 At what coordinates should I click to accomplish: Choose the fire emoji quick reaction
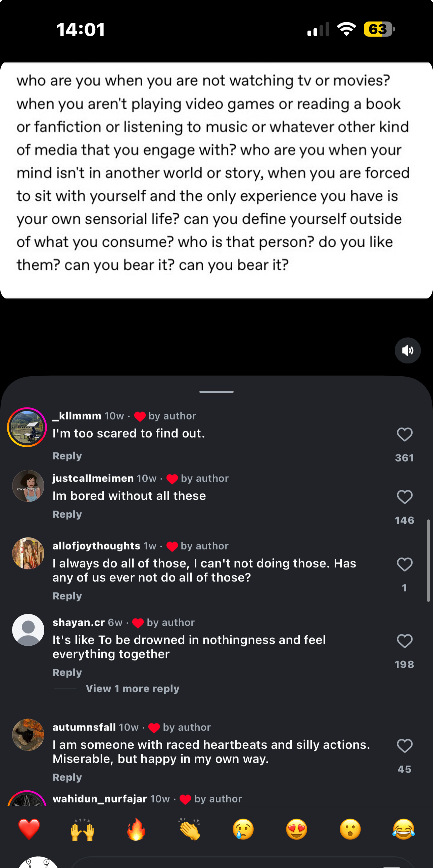136,829
